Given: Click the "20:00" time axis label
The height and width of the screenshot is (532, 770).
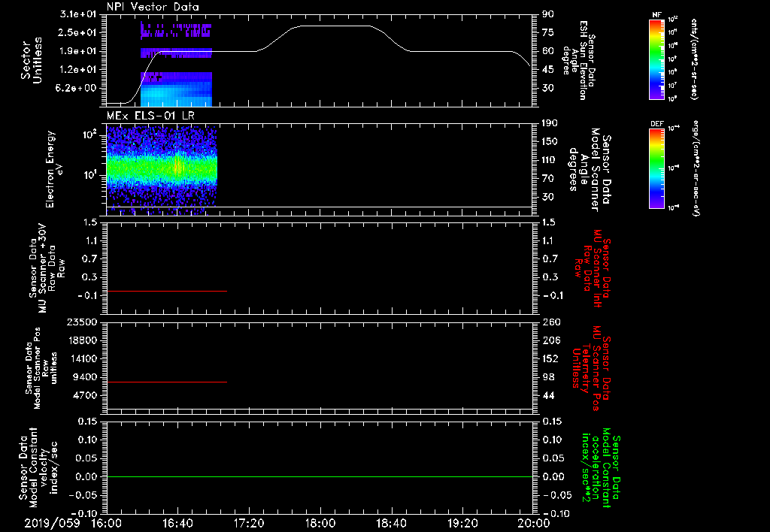Looking at the screenshot, I should 534,523.
